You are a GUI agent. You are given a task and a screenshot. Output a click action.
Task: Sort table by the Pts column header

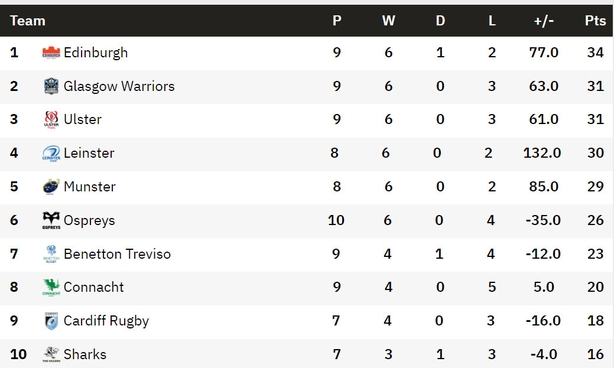point(595,20)
